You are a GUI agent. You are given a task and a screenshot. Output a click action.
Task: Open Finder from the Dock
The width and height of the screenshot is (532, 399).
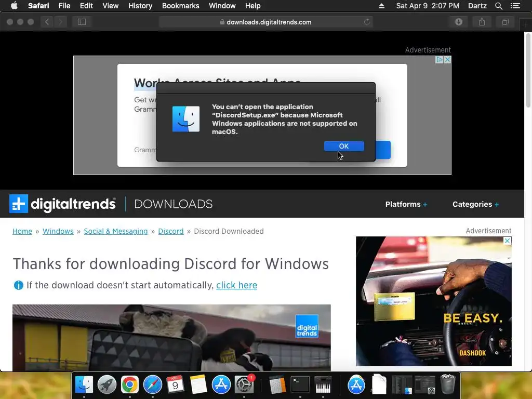[84, 384]
